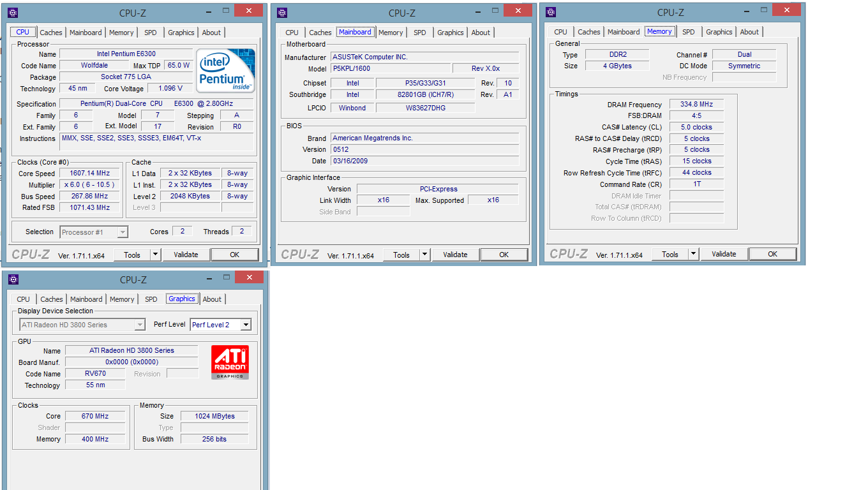The image size is (868, 490).
Task: Select the CPU tab in the Mainboard window
Action: (292, 33)
